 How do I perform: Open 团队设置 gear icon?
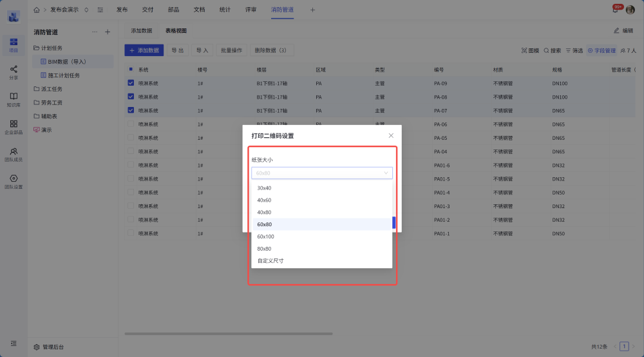click(x=14, y=181)
